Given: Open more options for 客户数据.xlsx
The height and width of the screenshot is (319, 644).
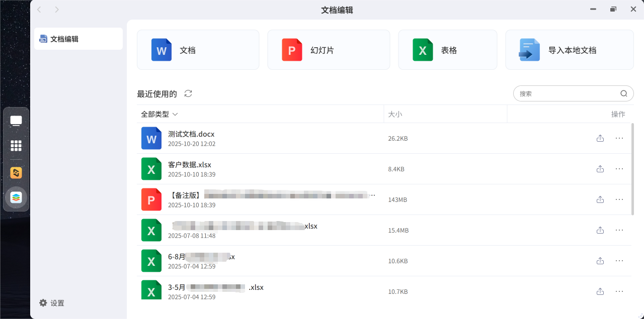Looking at the screenshot, I should [619, 169].
